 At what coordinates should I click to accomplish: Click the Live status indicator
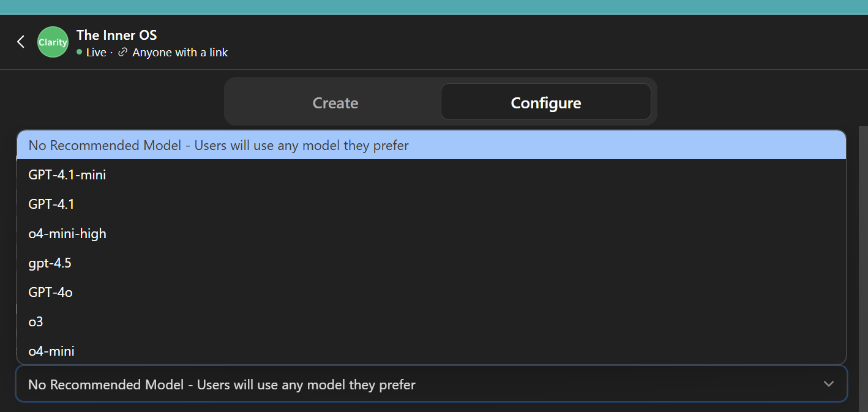[x=91, y=53]
